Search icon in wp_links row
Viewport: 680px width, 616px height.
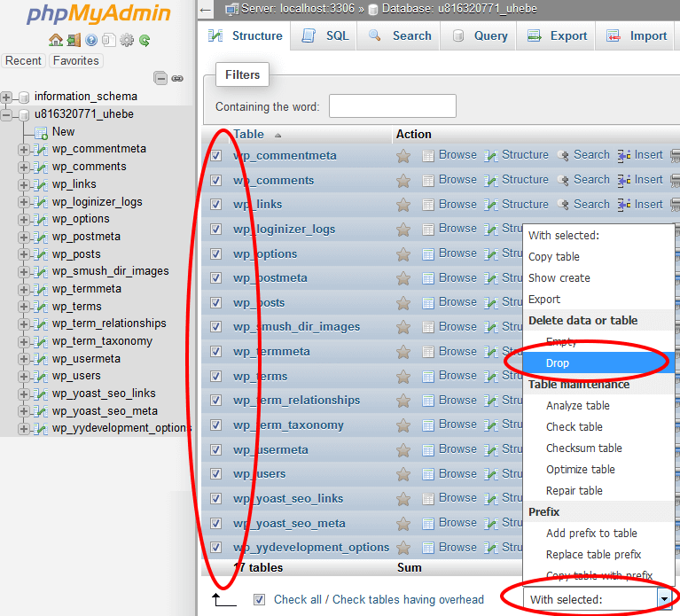[x=563, y=205]
